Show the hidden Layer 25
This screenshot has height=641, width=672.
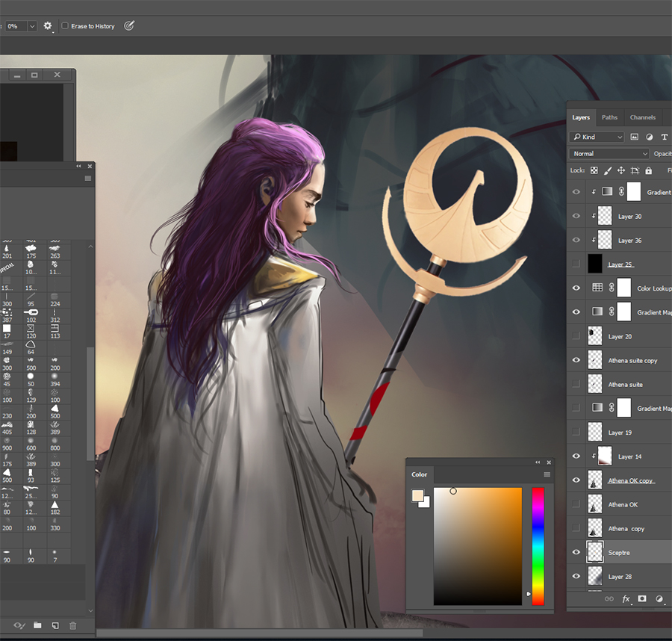576,264
